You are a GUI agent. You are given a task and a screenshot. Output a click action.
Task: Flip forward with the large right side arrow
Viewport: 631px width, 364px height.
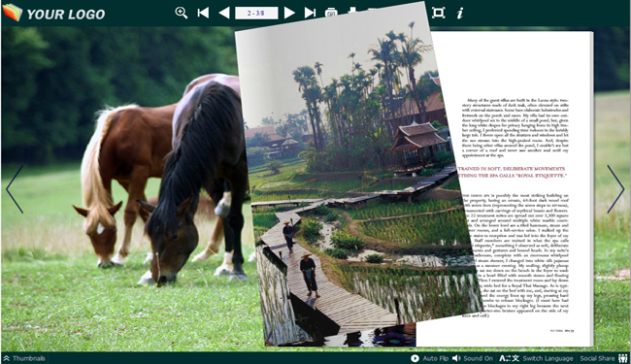615,189
